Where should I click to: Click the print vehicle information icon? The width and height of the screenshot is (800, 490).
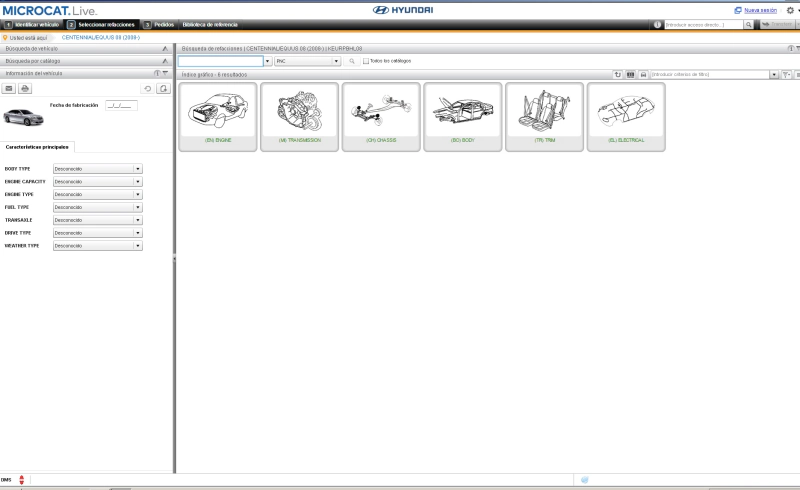point(25,88)
